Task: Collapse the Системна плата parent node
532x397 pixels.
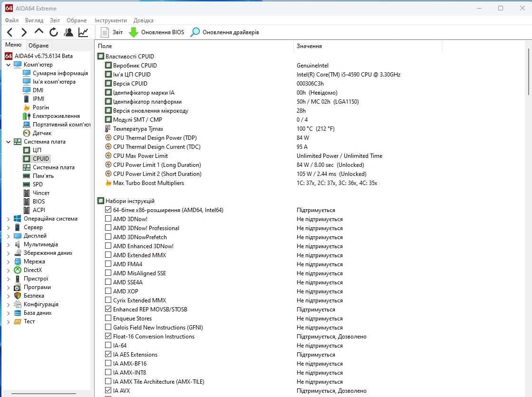Action: pyautogui.click(x=8, y=142)
